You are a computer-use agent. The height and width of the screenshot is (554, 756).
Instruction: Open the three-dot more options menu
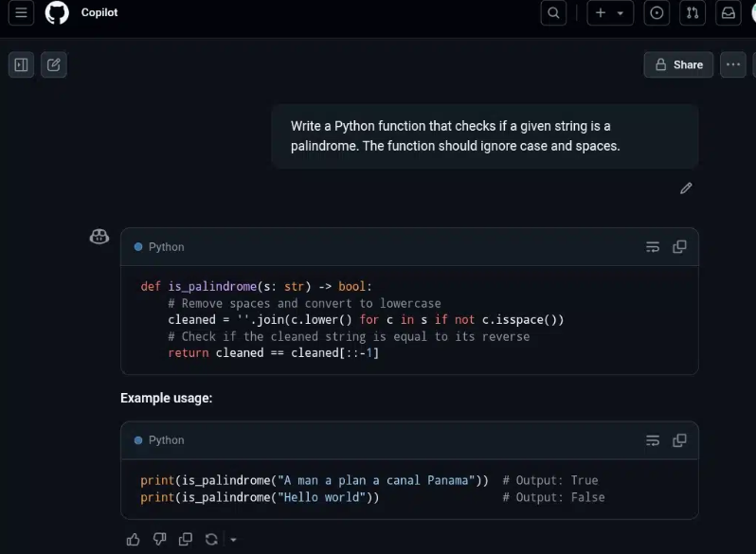pos(732,64)
